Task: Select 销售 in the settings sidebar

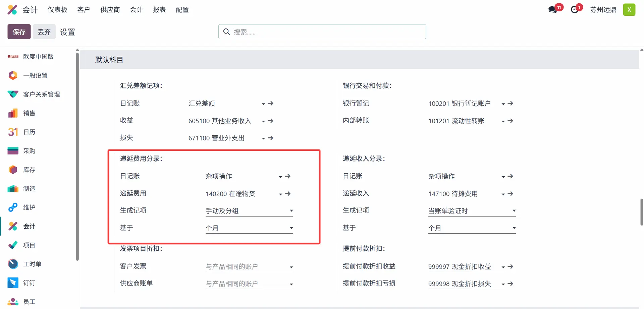Action: [29, 113]
